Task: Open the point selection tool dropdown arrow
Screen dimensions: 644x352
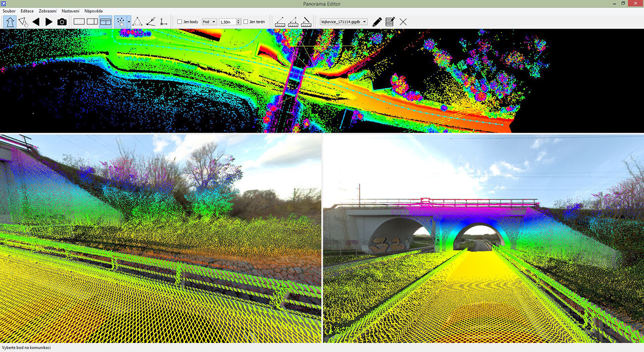Action: click(129, 22)
